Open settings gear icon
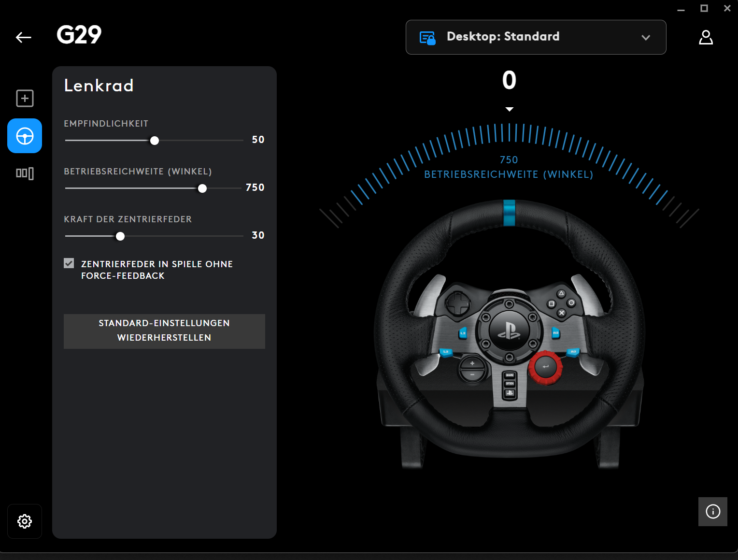The image size is (738, 560). pyautogui.click(x=25, y=521)
